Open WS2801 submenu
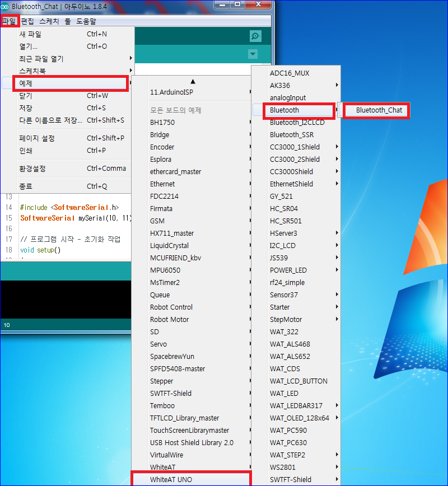Image resolution: width=448 pixels, height=486 pixels. tap(296, 468)
